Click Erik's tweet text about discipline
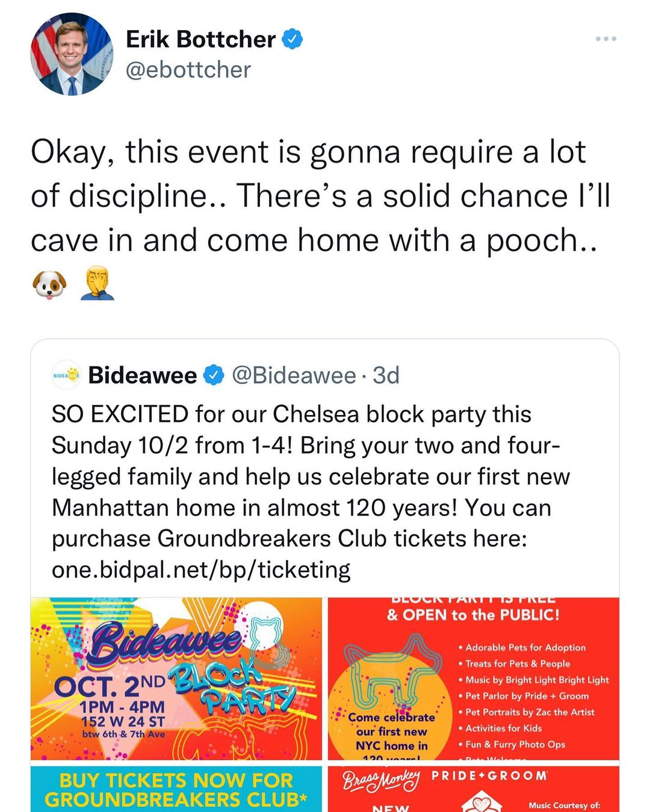 pyautogui.click(x=319, y=195)
